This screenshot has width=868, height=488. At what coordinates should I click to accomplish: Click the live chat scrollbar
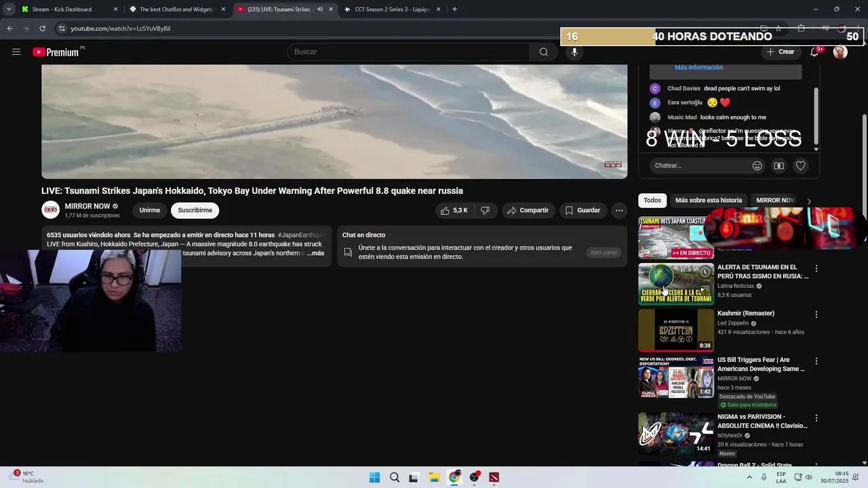click(816, 115)
